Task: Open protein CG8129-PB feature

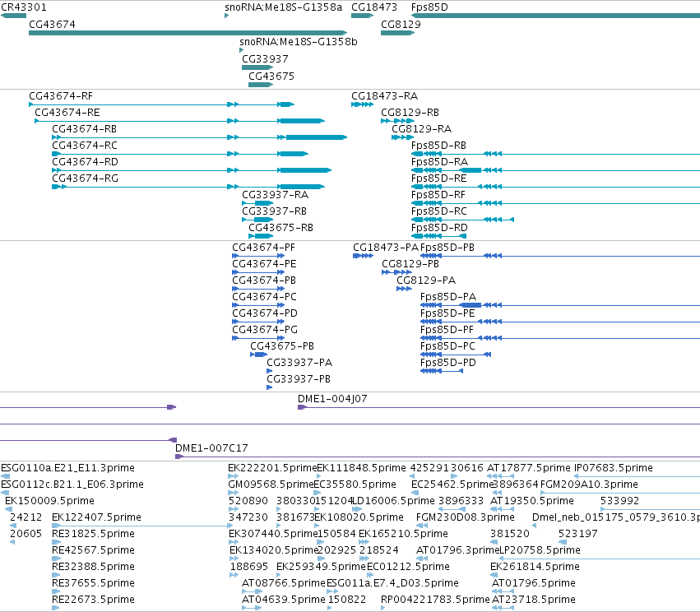Action: point(396,272)
